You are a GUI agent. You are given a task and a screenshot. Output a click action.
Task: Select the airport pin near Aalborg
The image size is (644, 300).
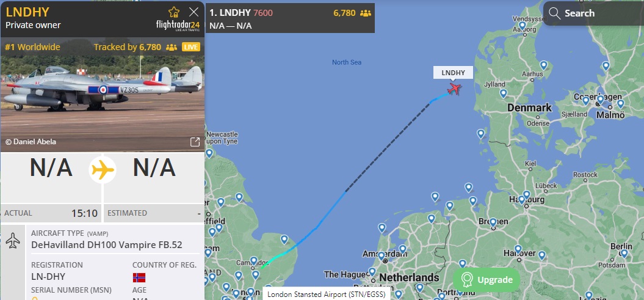tap(523, 26)
